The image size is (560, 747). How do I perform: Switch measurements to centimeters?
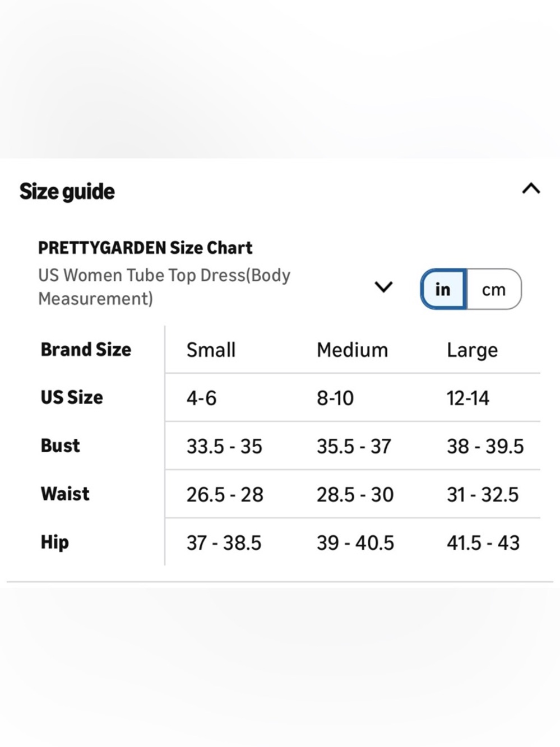point(493,289)
